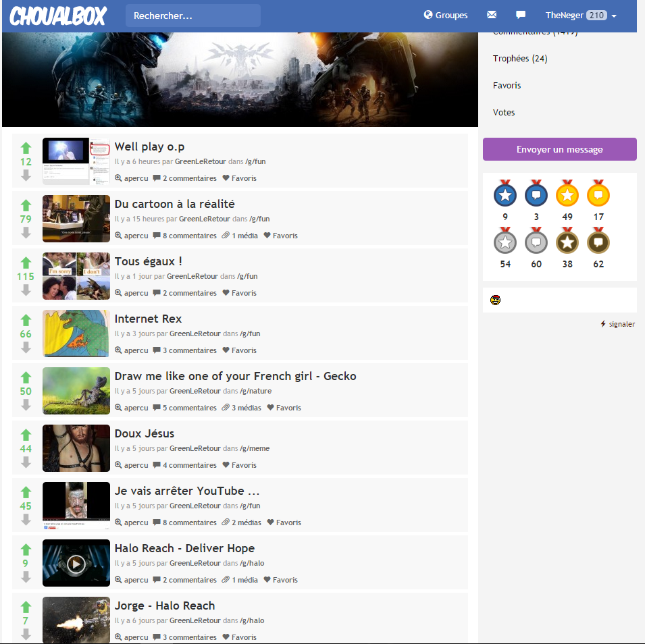Screen dimensions: 645x644
Task: Open the Votes section in sidebar
Action: (x=504, y=113)
